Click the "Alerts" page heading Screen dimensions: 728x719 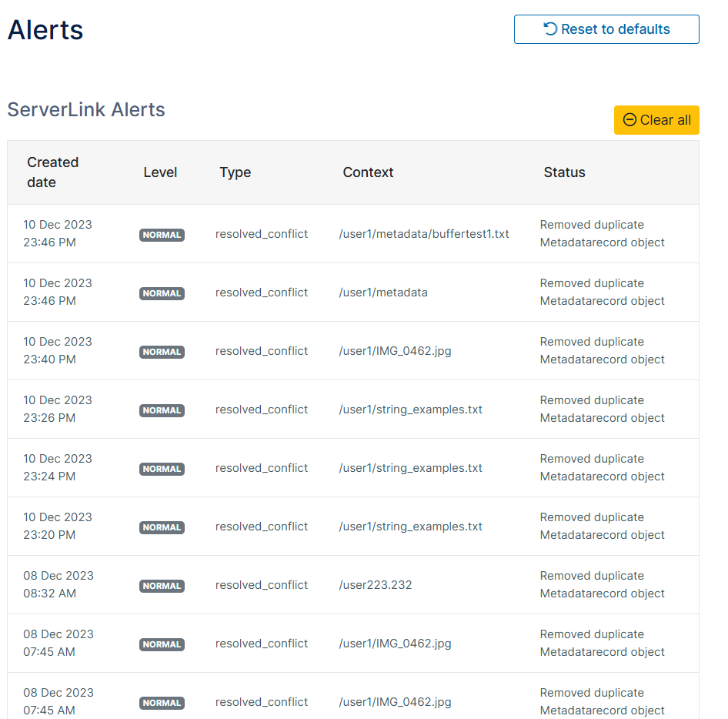coord(45,29)
